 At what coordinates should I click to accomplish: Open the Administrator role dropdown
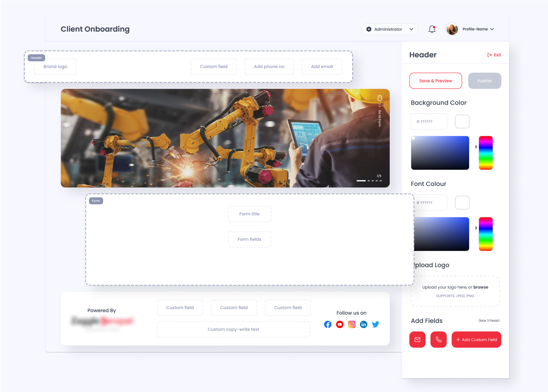(x=389, y=29)
